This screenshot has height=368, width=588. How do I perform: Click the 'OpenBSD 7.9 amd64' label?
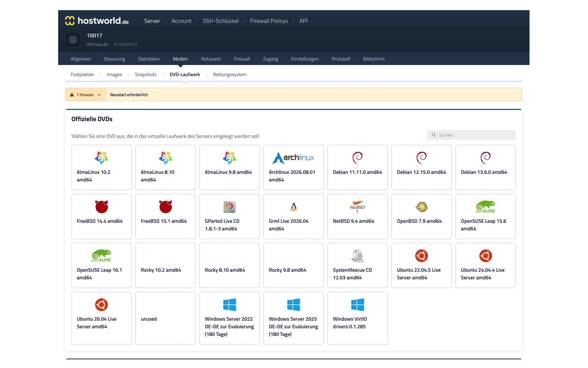coord(419,221)
